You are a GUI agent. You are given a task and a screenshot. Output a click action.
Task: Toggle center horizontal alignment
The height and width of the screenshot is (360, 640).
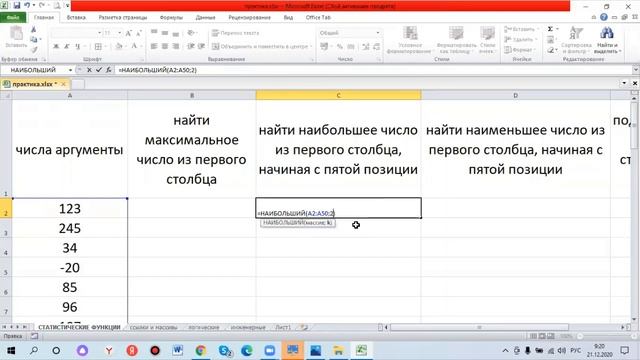164,47
